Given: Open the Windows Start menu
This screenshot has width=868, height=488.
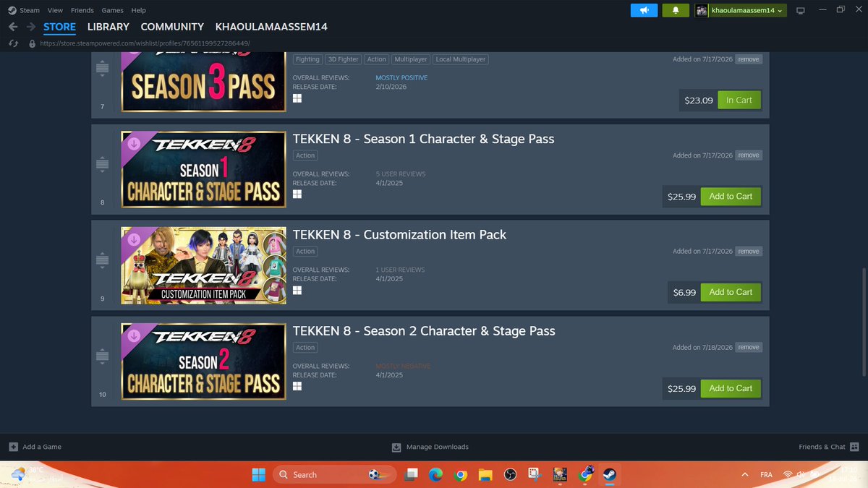Looking at the screenshot, I should 258,474.
